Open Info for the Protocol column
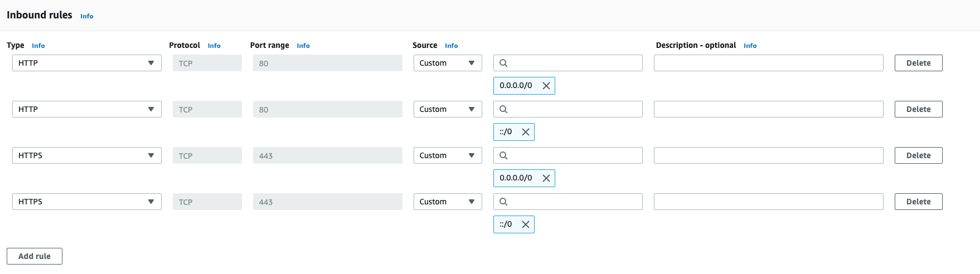Image resolution: width=980 pixels, height=274 pixels. [214, 46]
